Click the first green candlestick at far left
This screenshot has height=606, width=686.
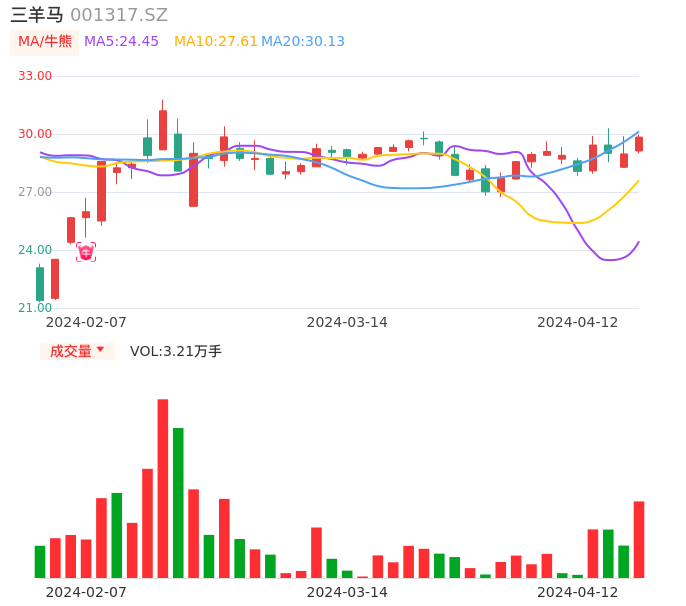tap(40, 284)
